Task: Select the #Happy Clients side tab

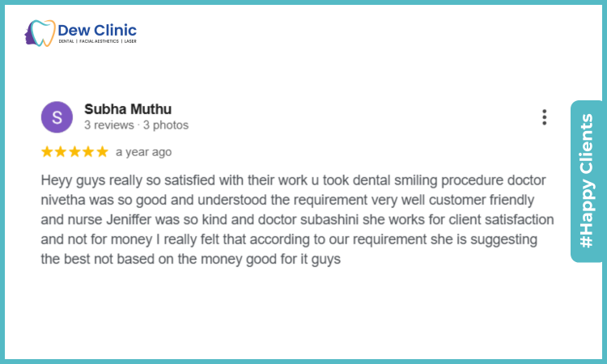Action: tap(587, 181)
